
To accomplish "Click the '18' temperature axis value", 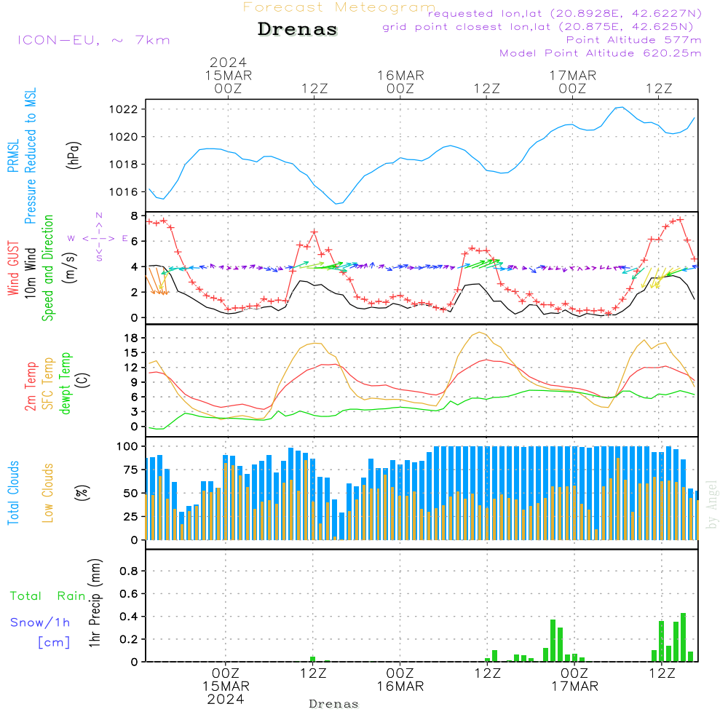I will click(x=131, y=338).
